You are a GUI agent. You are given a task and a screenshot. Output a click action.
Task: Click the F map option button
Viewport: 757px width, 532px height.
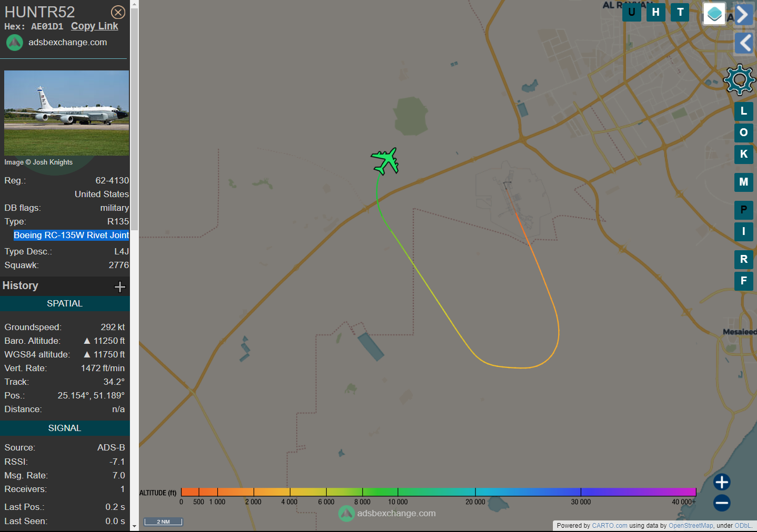[x=744, y=281]
